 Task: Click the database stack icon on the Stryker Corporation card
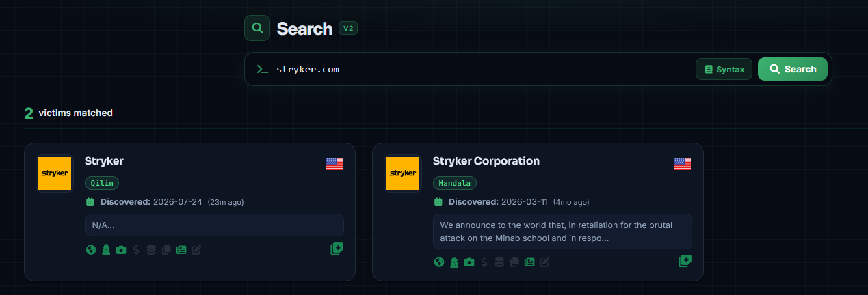499,262
